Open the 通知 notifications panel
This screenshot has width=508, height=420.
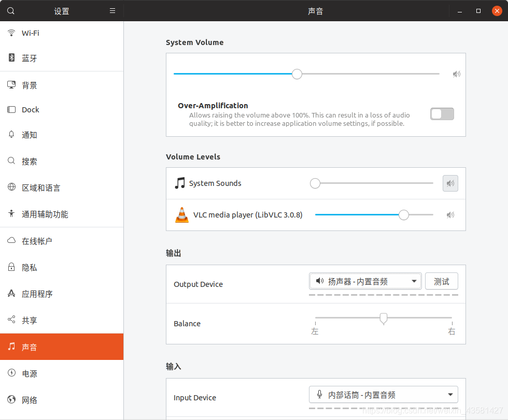62,135
